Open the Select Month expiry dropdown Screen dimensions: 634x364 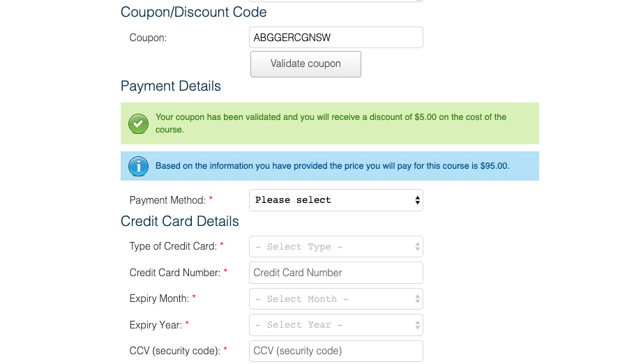click(336, 299)
